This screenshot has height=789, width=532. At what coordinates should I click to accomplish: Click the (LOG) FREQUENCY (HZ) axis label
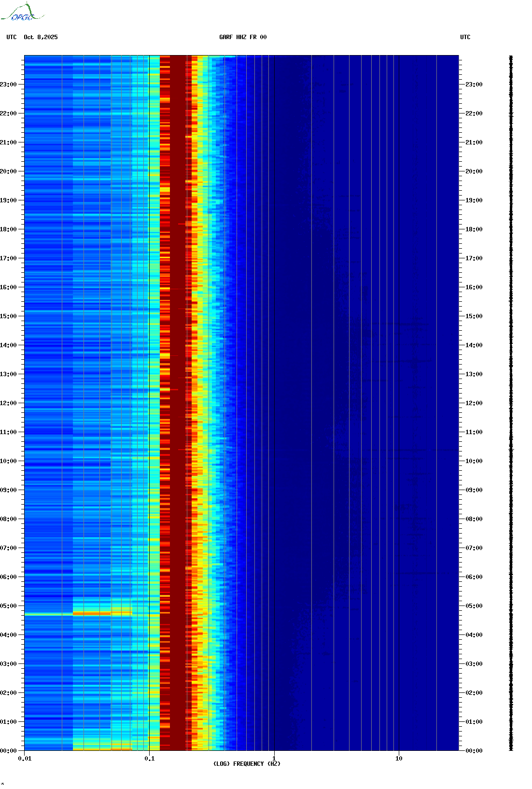click(x=247, y=763)
